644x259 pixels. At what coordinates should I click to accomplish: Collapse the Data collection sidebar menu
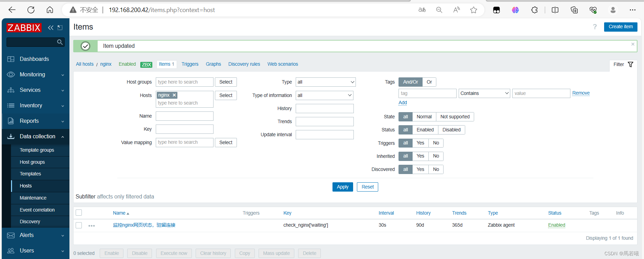coord(36,137)
